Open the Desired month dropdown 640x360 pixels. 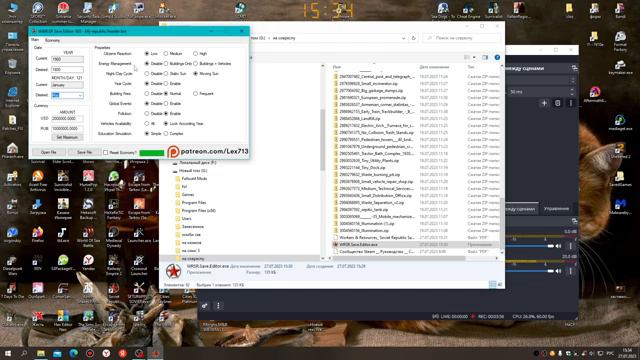coord(80,95)
